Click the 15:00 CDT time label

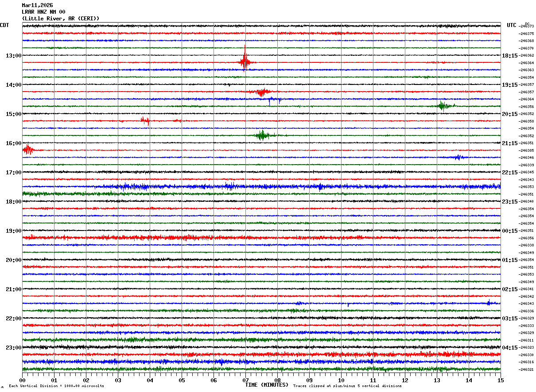pos(13,114)
